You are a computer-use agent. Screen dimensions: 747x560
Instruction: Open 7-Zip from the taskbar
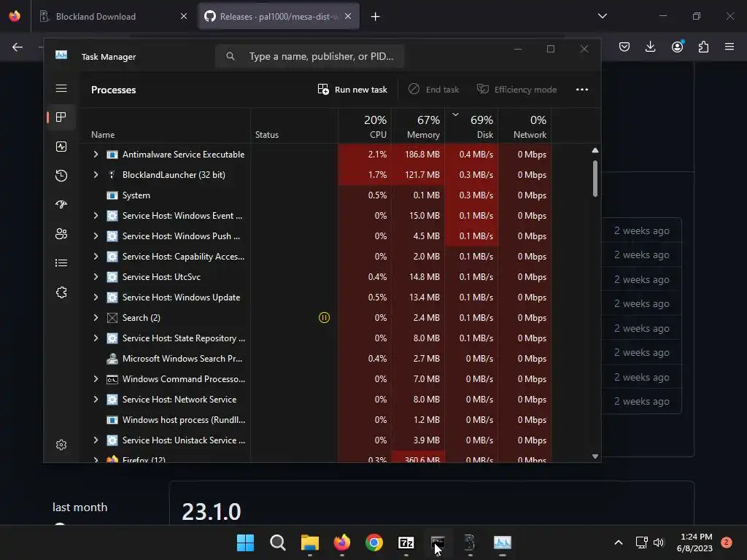pyautogui.click(x=406, y=542)
